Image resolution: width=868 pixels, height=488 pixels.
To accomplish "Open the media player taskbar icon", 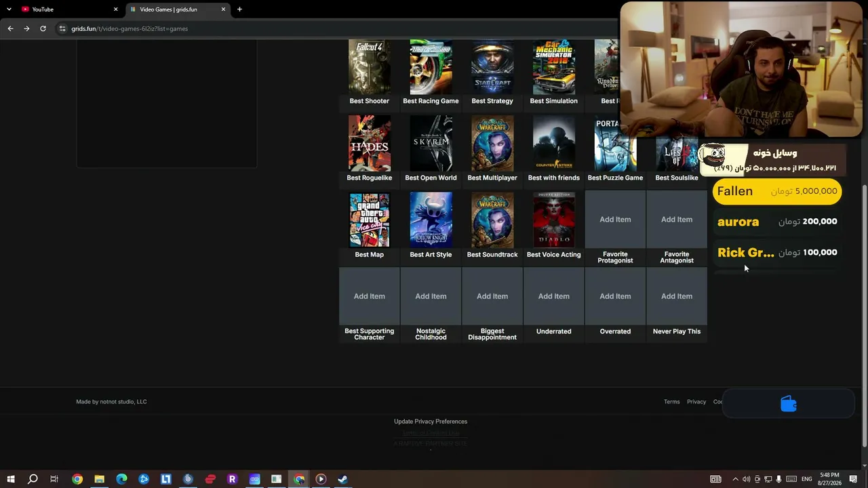I will click(321, 479).
